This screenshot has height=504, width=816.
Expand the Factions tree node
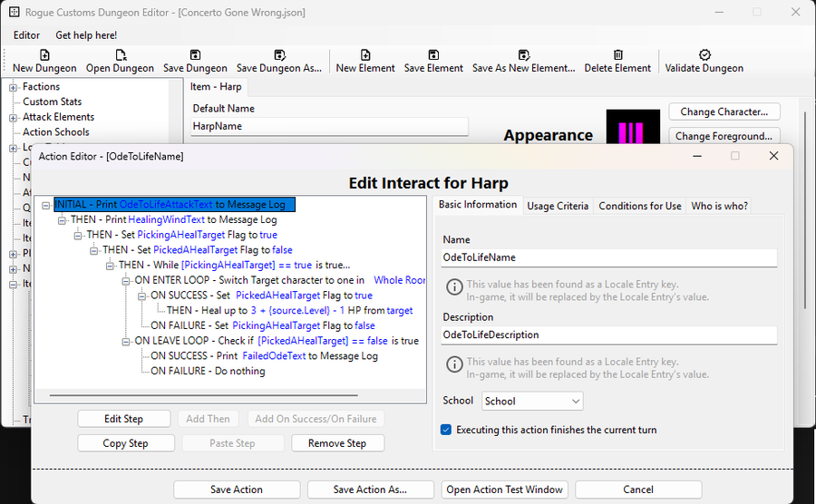(13, 87)
